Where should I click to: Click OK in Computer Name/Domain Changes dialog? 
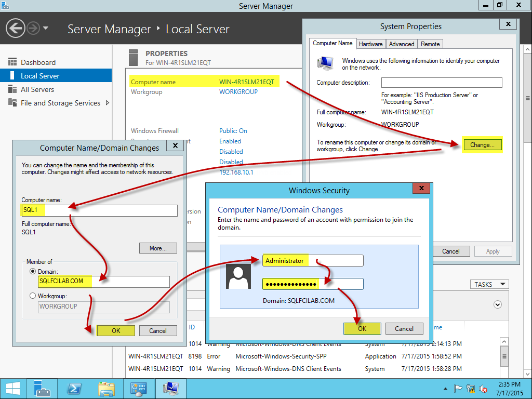click(x=116, y=330)
